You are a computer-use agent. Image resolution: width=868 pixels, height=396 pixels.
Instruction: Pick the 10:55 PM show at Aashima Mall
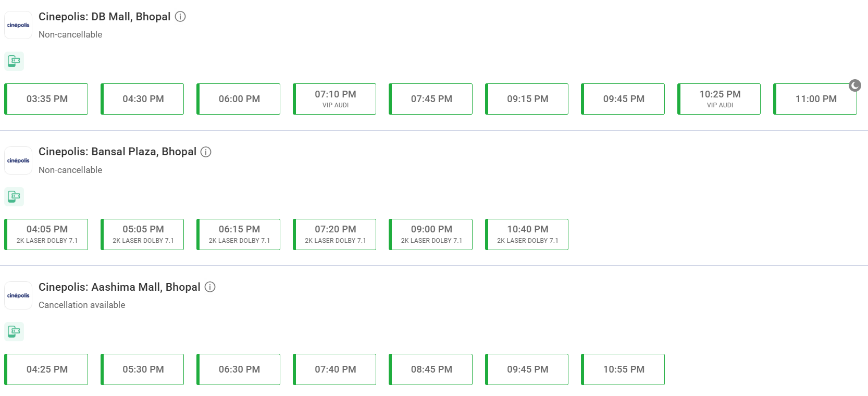pos(623,369)
